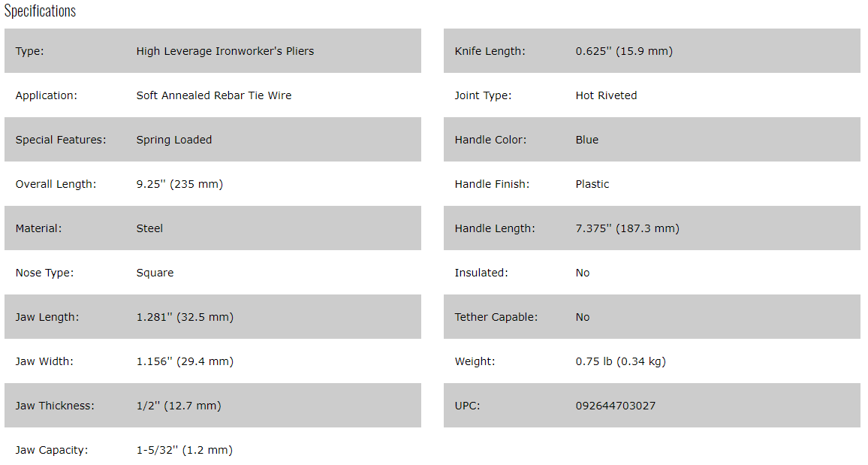
Task: Click the Spring Loaded special feature value
Action: pyautogui.click(x=173, y=140)
